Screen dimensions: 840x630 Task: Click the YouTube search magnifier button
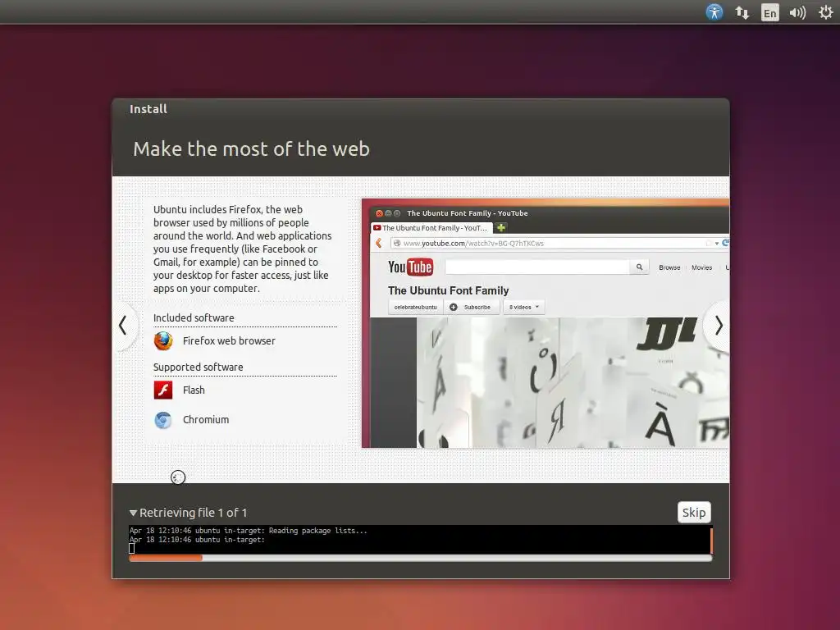639,267
